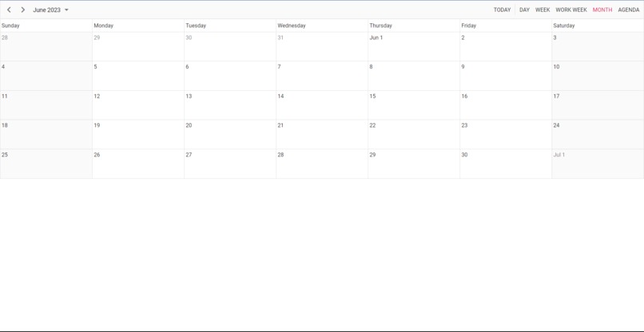Open the Agenda view

click(628, 10)
